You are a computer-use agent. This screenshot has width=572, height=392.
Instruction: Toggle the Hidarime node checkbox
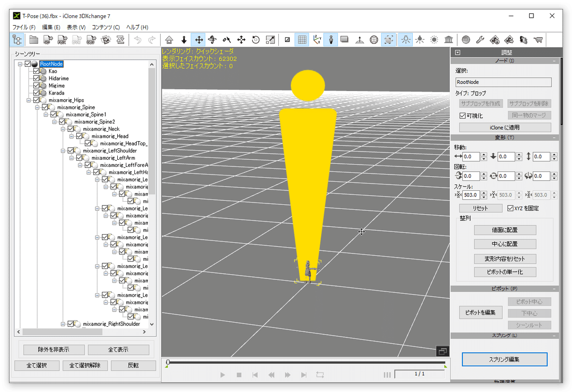(x=36, y=78)
